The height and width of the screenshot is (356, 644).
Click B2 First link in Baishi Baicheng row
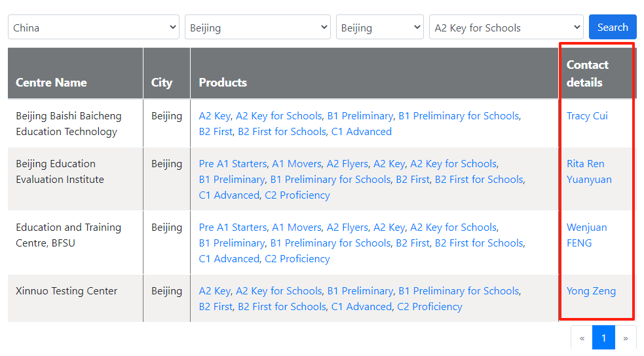(x=216, y=132)
